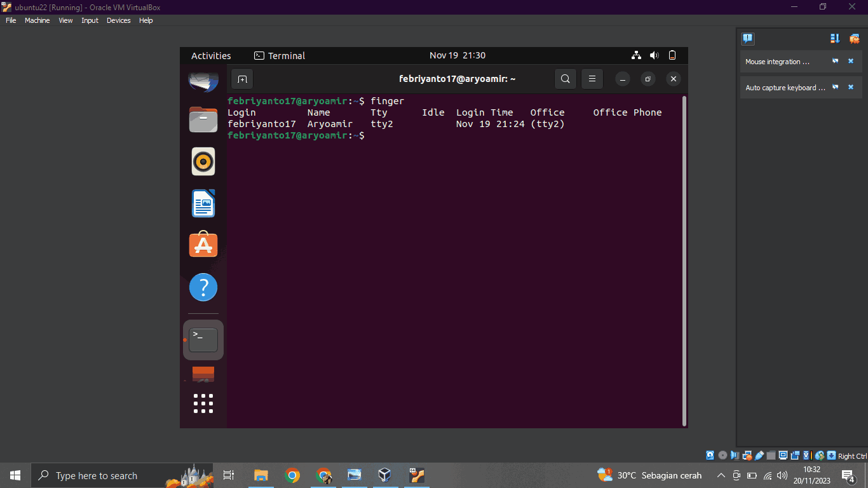Click the display settings indicator
868x488 pixels.
pos(783,456)
